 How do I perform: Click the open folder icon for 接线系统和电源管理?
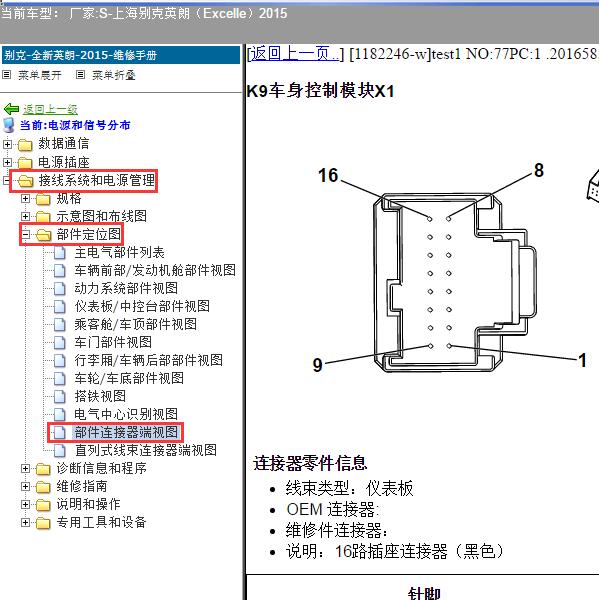tap(25, 181)
